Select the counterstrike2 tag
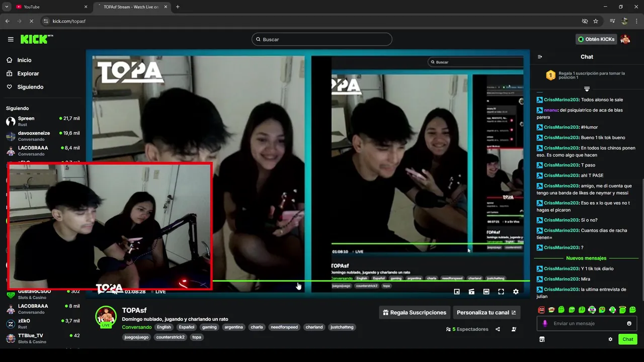The width and height of the screenshot is (644, 362). (x=170, y=337)
